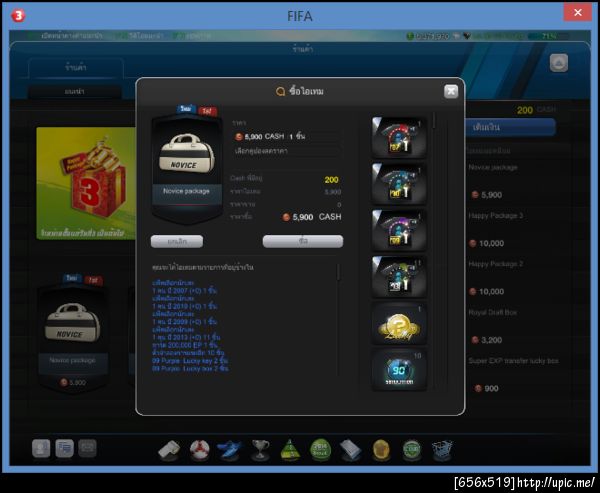600x493 pixels.
Task: Select Royal Draft Box in the right-side list
Action: tap(512, 326)
